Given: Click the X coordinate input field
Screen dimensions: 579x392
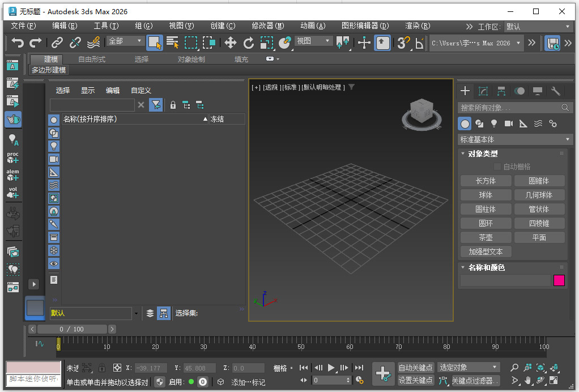Looking at the screenshot, I should [x=150, y=367].
